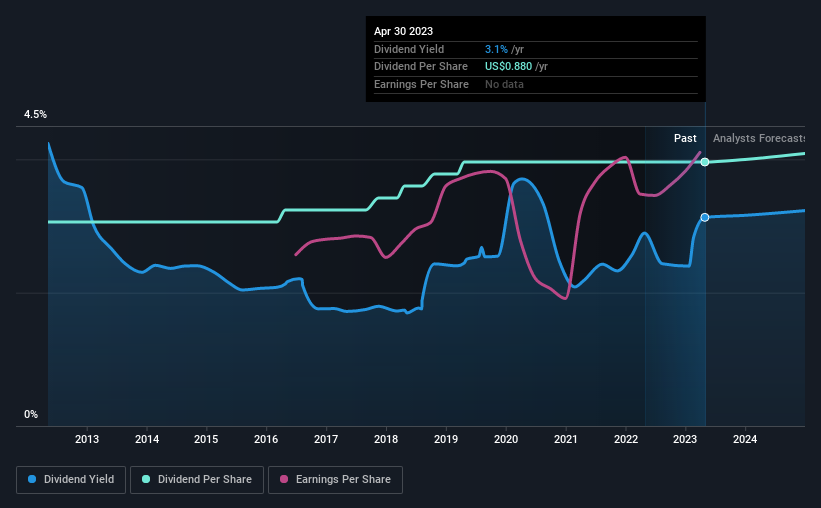
Task: Click the 2016 x-axis label
Action: 266,439
